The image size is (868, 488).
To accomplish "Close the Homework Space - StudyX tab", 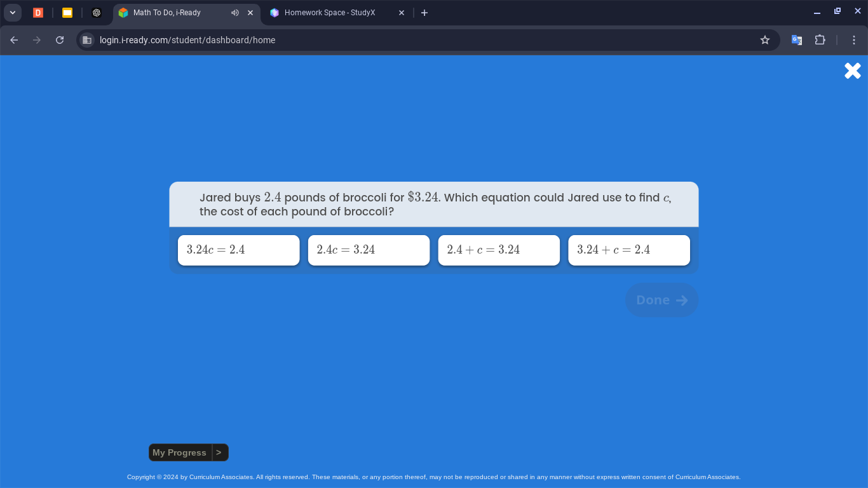I will pos(402,13).
